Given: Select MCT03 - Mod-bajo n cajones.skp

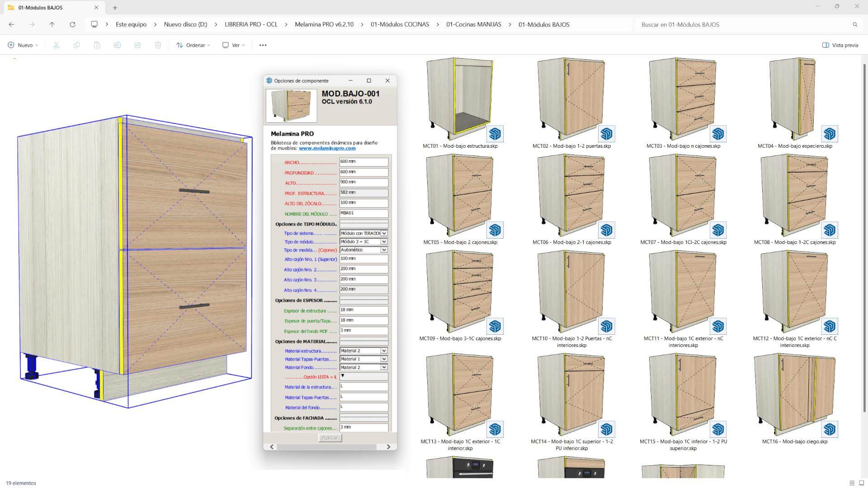Looking at the screenshot, I should click(x=683, y=103).
